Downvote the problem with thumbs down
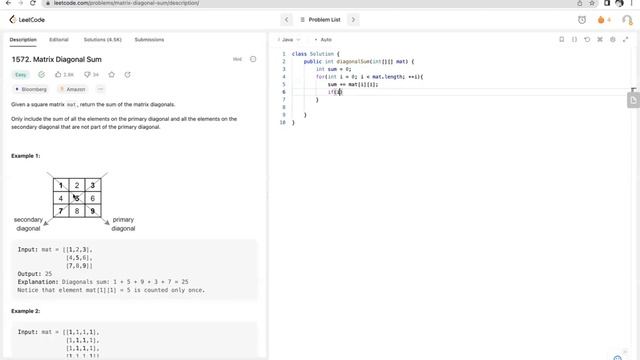 click(91, 75)
